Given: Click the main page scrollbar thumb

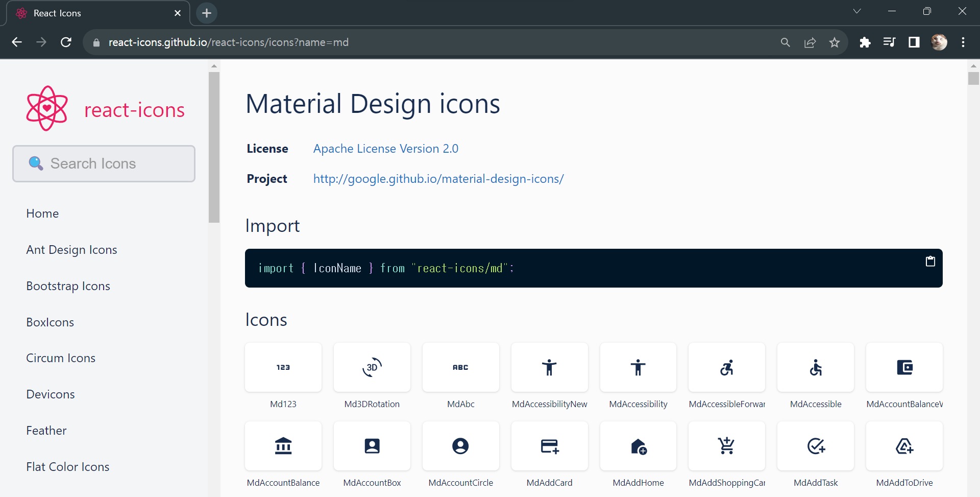Looking at the screenshot, I should click(x=973, y=79).
